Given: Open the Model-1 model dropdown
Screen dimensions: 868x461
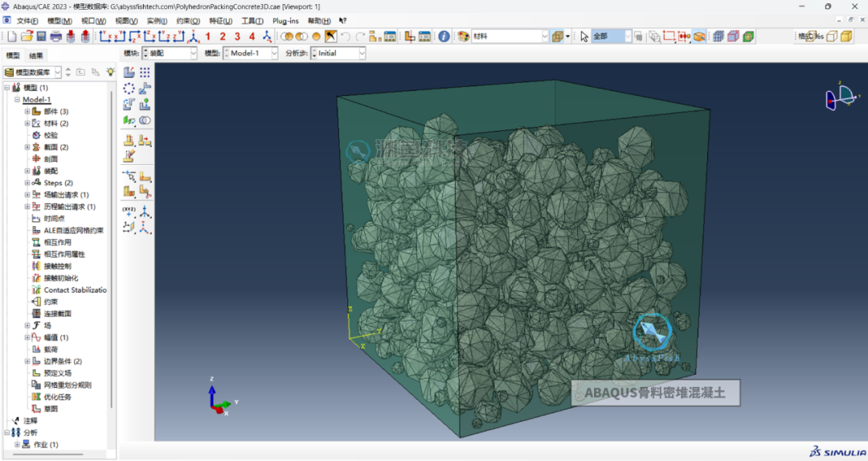Looking at the screenshot, I should [x=250, y=53].
